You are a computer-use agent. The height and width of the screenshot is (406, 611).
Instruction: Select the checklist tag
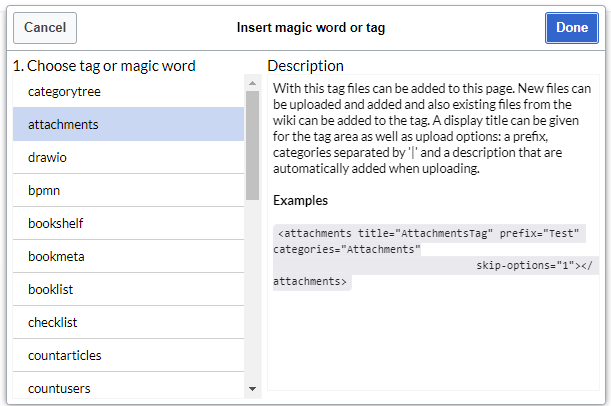click(128, 322)
